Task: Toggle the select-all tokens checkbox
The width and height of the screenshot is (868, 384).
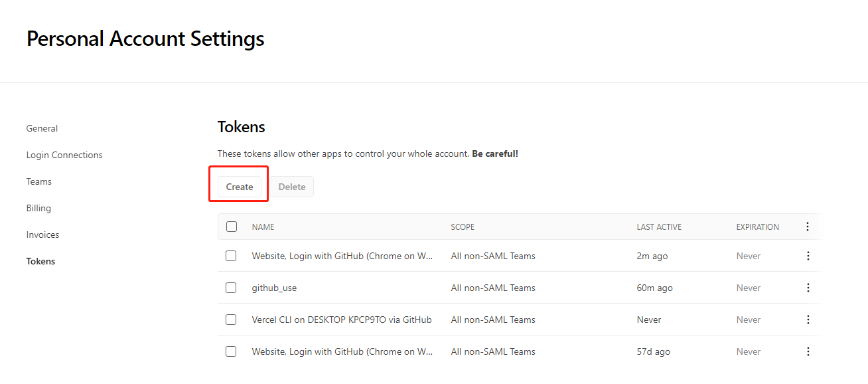Action: click(x=232, y=227)
